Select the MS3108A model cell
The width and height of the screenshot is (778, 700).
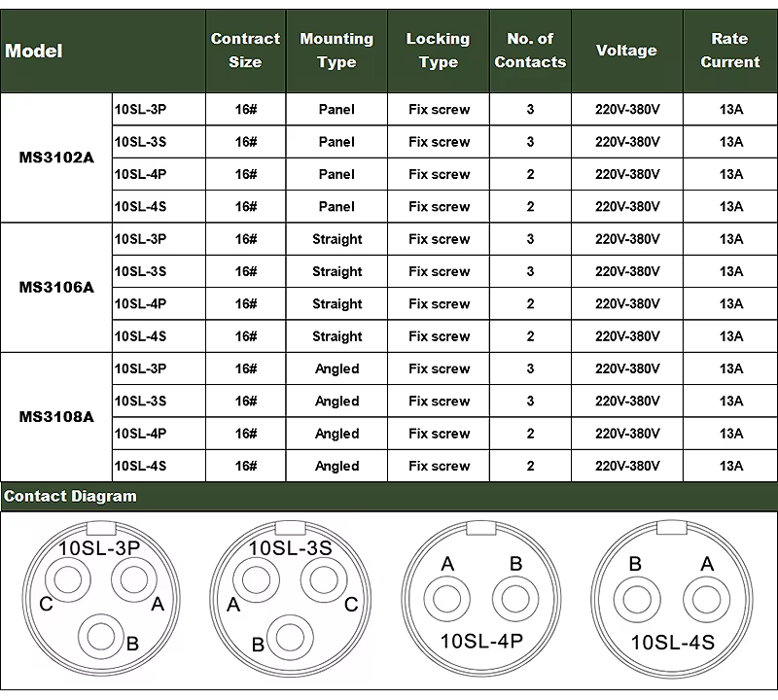point(56,417)
